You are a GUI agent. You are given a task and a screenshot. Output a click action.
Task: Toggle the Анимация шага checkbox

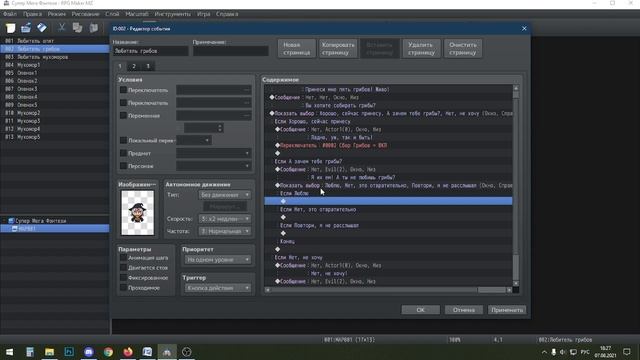click(123, 258)
